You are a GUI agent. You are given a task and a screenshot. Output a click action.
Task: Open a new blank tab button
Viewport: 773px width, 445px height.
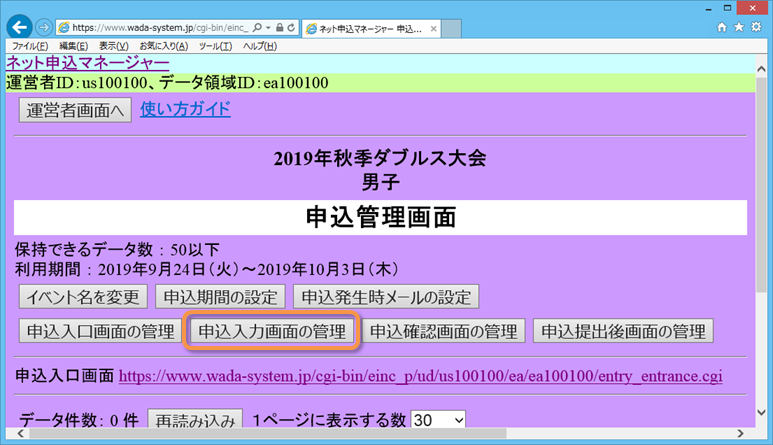pyautogui.click(x=452, y=29)
